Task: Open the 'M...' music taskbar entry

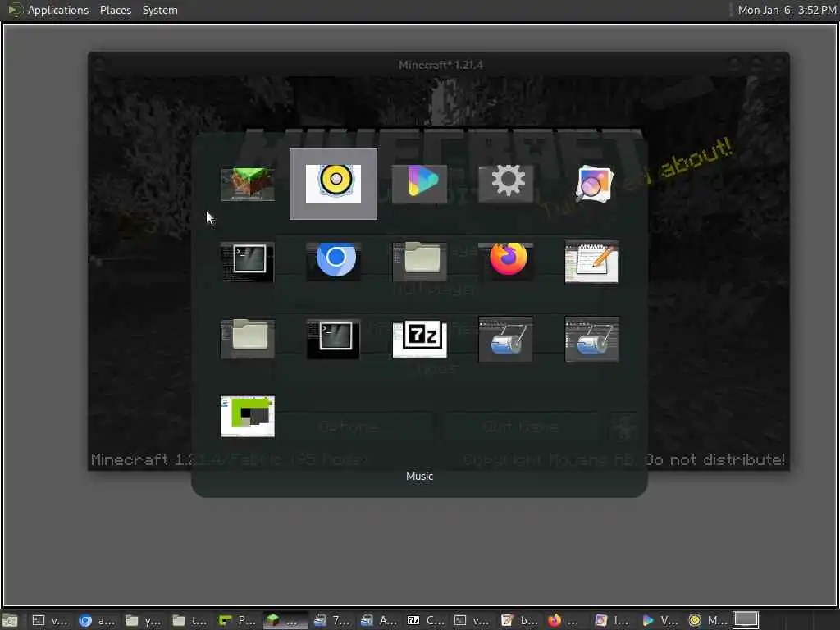Action: pyautogui.click(x=708, y=620)
